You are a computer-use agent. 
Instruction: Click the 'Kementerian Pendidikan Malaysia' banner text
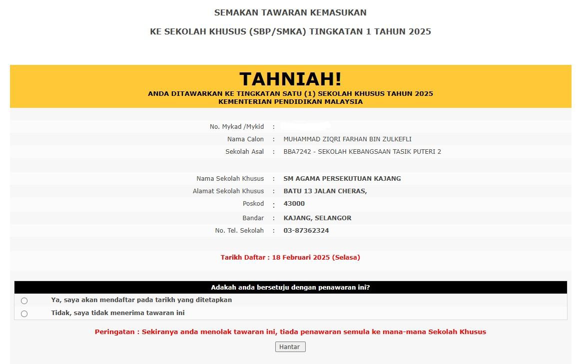point(290,101)
